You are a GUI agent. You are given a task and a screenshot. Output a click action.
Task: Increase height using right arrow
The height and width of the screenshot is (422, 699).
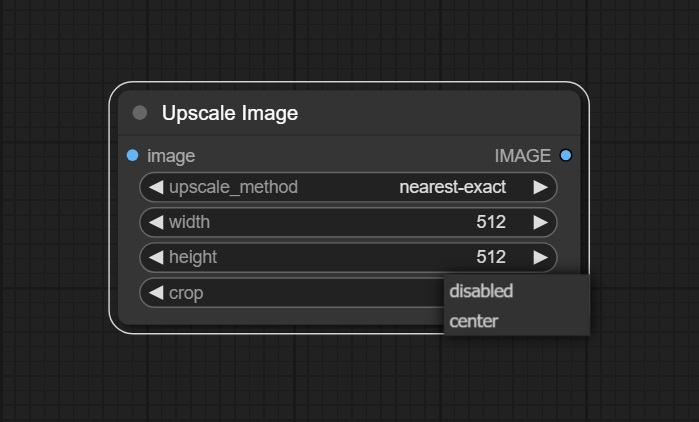540,257
